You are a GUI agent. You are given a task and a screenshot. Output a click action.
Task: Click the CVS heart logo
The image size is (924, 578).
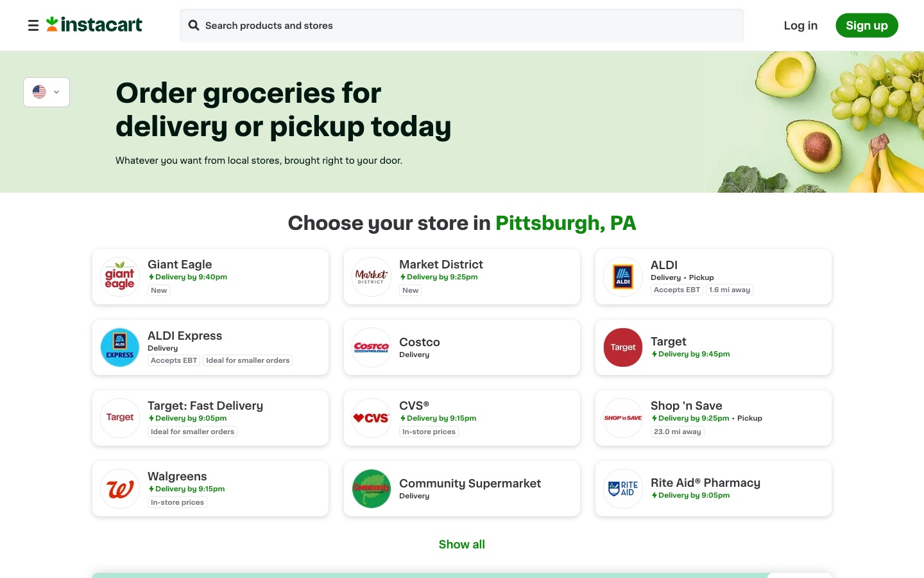point(372,418)
